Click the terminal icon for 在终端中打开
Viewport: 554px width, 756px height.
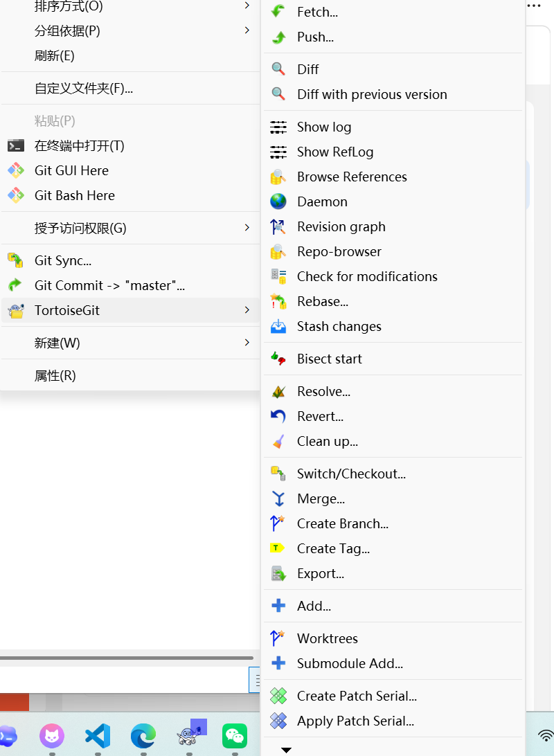pos(16,145)
